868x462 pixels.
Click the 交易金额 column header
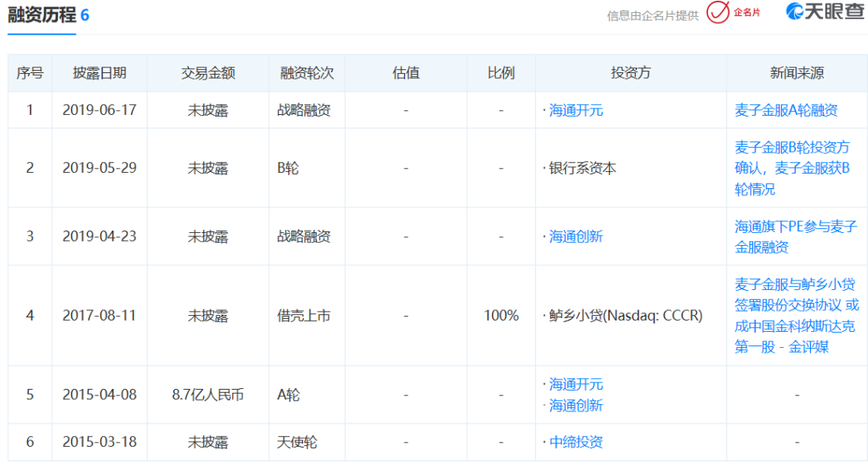[208, 73]
